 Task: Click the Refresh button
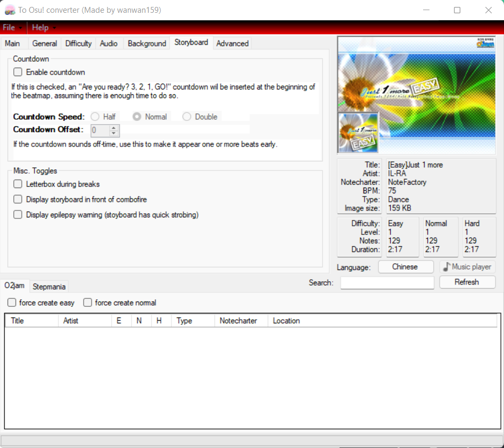tap(467, 282)
